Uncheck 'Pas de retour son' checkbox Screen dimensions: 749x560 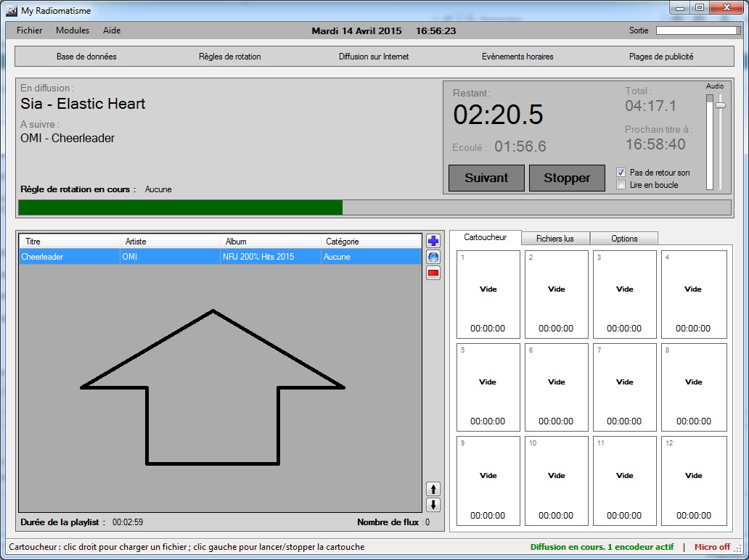(x=621, y=173)
